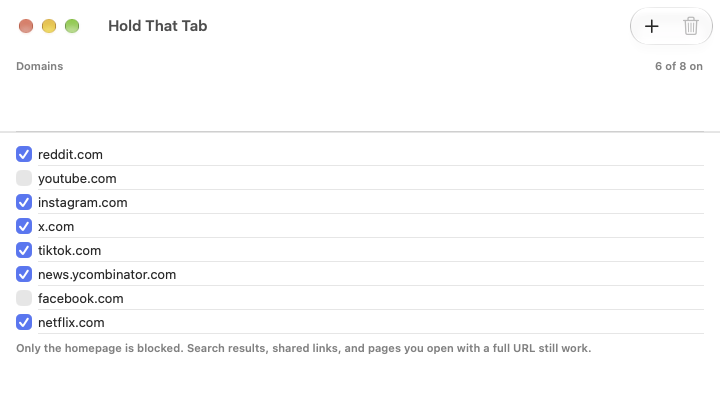This screenshot has width=720, height=412.
Task: Select the tiktok.com domain row
Action: [x=360, y=250]
